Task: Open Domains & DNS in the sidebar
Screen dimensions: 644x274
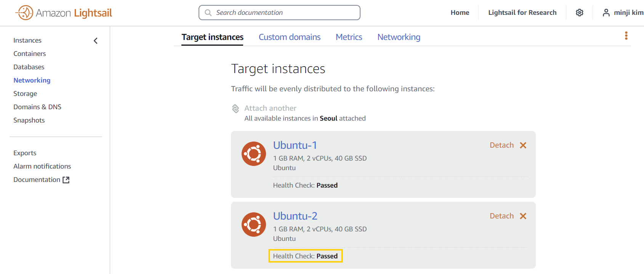Action: (37, 107)
